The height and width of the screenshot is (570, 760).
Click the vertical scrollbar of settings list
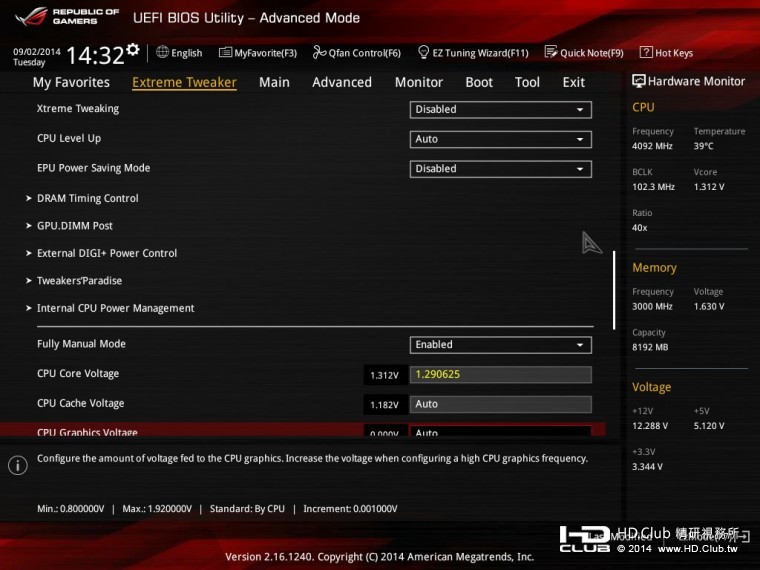point(614,290)
